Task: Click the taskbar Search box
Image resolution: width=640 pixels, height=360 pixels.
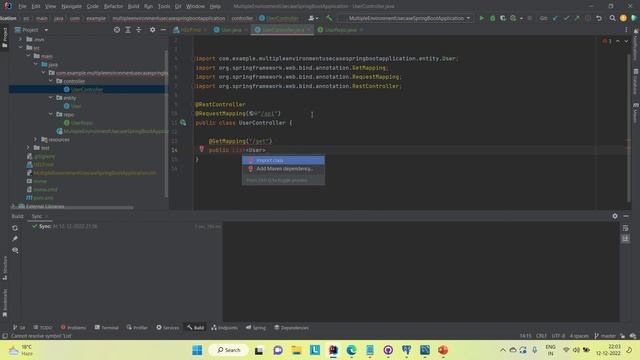Action: click(x=228, y=350)
